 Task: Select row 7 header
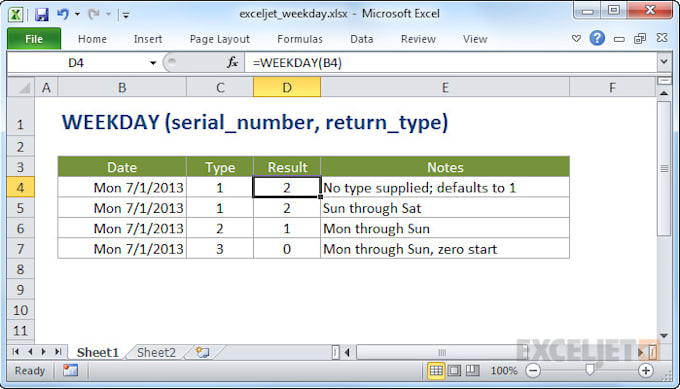pos(20,249)
